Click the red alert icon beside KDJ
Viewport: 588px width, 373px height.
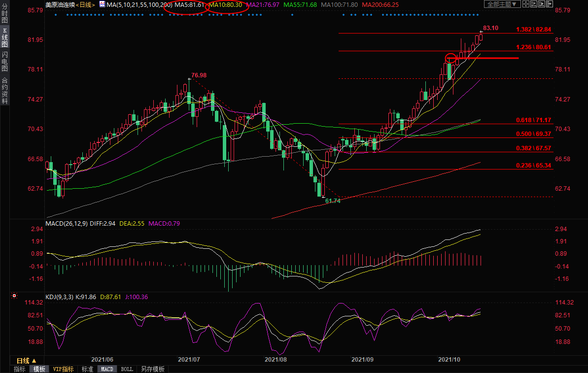pyautogui.click(x=14, y=296)
